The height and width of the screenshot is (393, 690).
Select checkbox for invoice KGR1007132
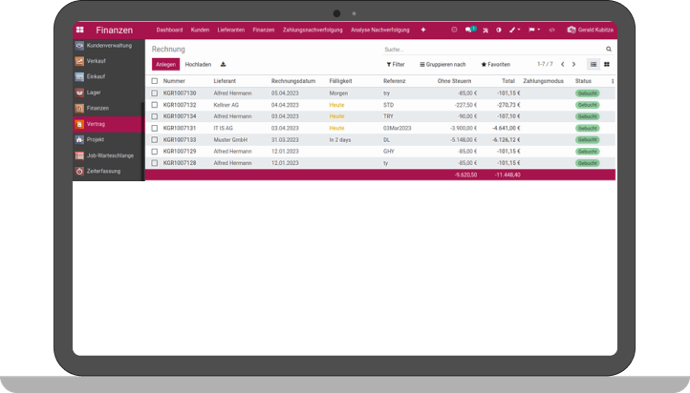click(x=154, y=105)
